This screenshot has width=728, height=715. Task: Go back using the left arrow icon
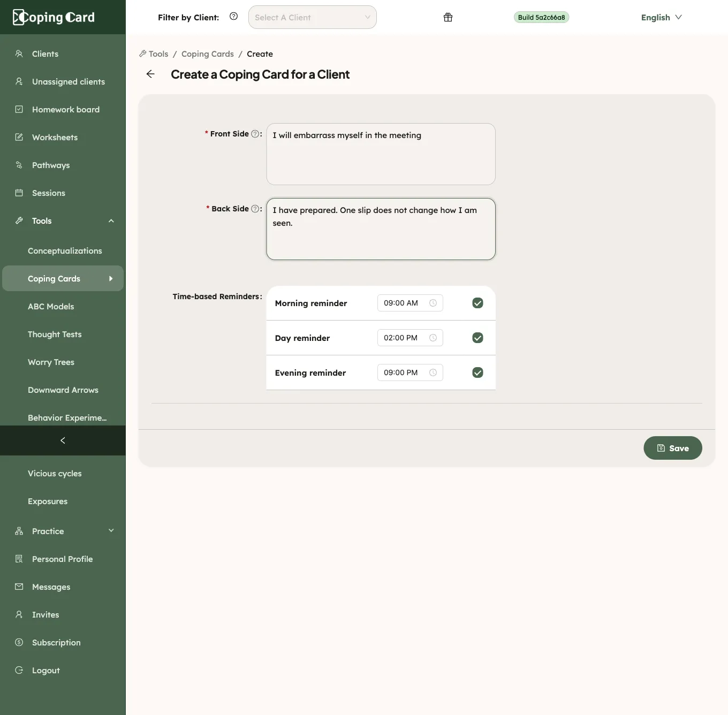[150, 74]
